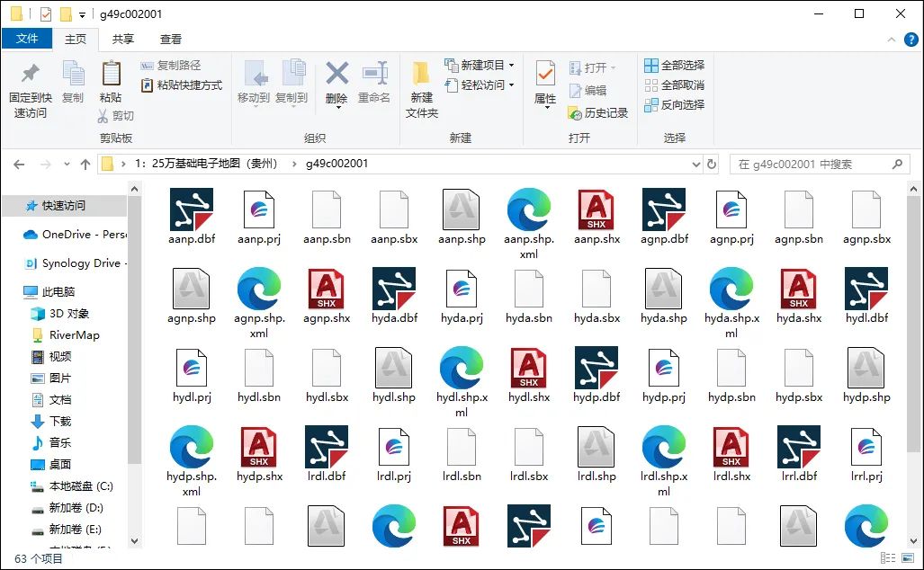The width and height of the screenshot is (924, 570).
Task: Click the sidebar scroll down arrow
Action: pyautogui.click(x=134, y=540)
